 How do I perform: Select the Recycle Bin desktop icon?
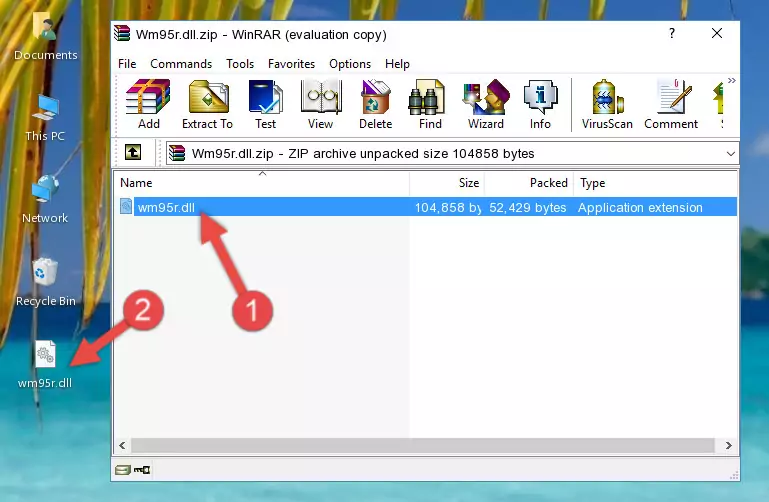(46, 283)
